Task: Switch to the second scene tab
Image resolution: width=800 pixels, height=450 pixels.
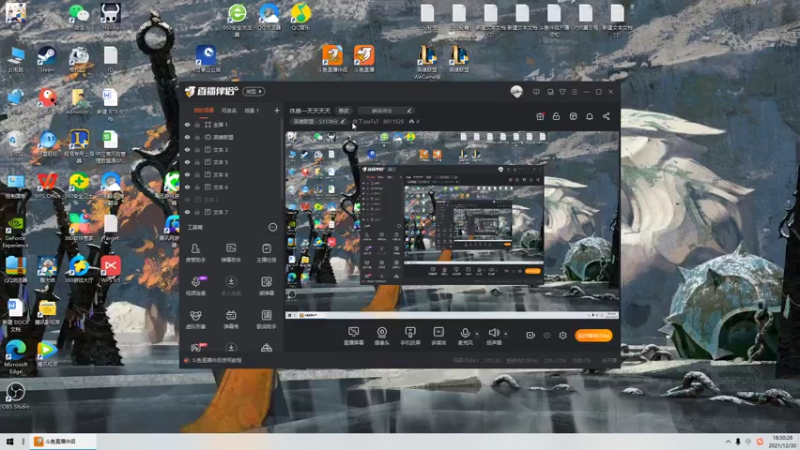Action: (x=229, y=111)
